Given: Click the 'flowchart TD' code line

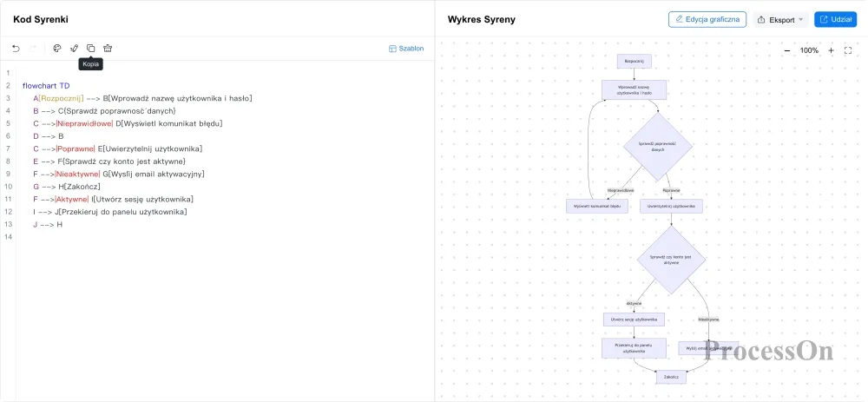Looking at the screenshot, I should [46, 86].
